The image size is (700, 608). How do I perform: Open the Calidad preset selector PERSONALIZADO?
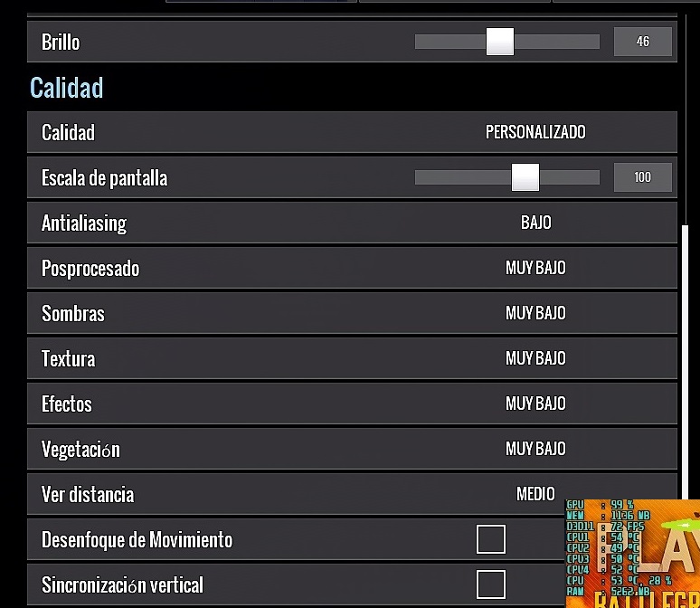(535, 132)
